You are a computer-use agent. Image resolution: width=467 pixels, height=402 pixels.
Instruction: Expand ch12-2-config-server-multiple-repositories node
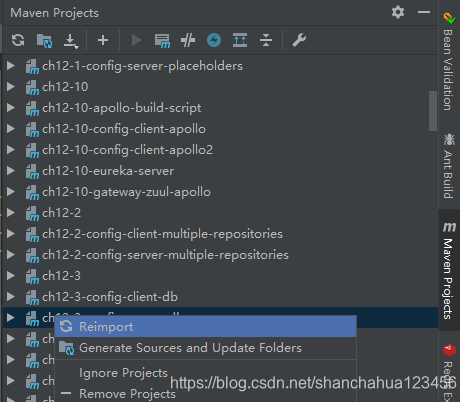[x=11, y=255]
